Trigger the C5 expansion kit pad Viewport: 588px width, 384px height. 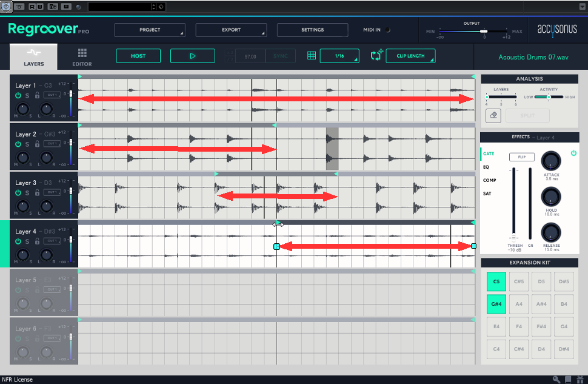496,281
